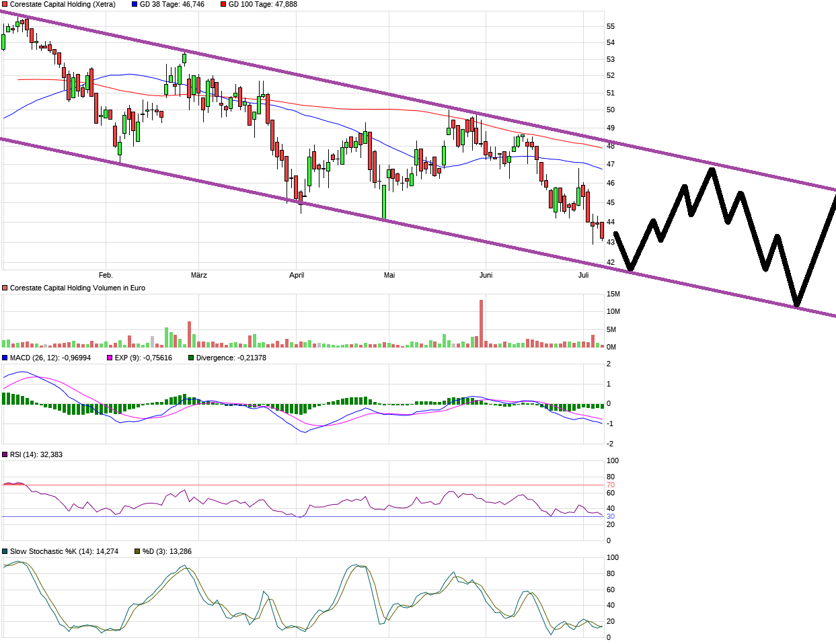Click the Juni month label on time axis

click(486, 275)
